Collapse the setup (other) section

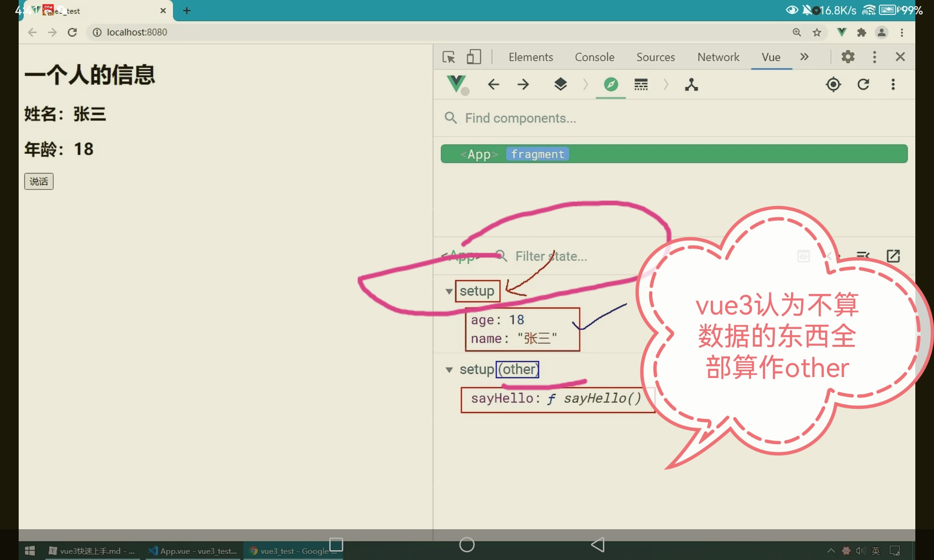point(449,370)
